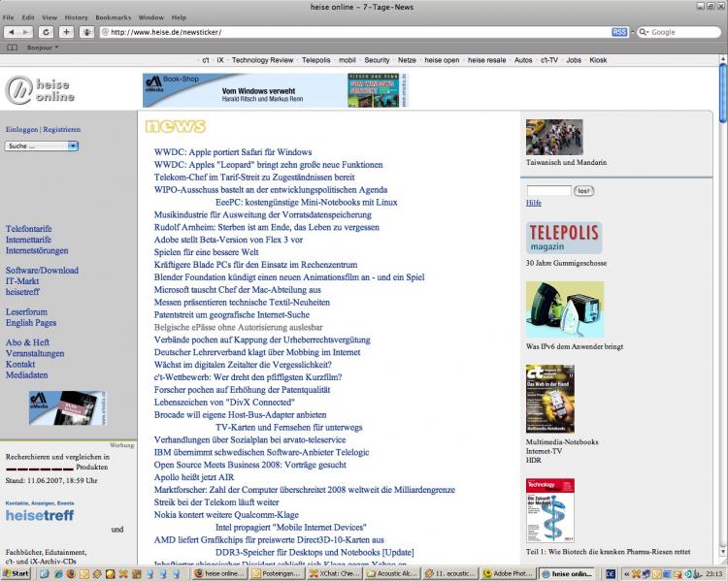The height and width of the screenshot is (582, 728).
Task: Click the eMedia sidebar ad image
Action: click(x=68, y=408)
